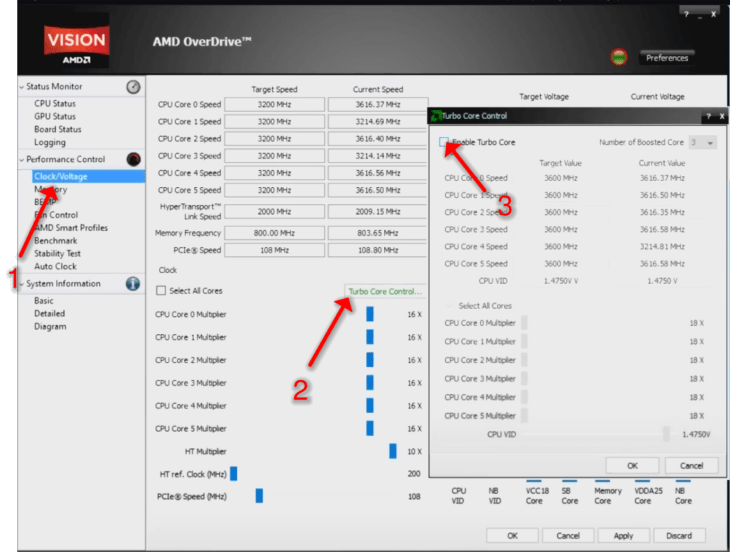The height and width of the screenshot is (552, 730).
Task: Click CPU Core 2 Multiplier slider handle
Action: [x=370, y=360]
